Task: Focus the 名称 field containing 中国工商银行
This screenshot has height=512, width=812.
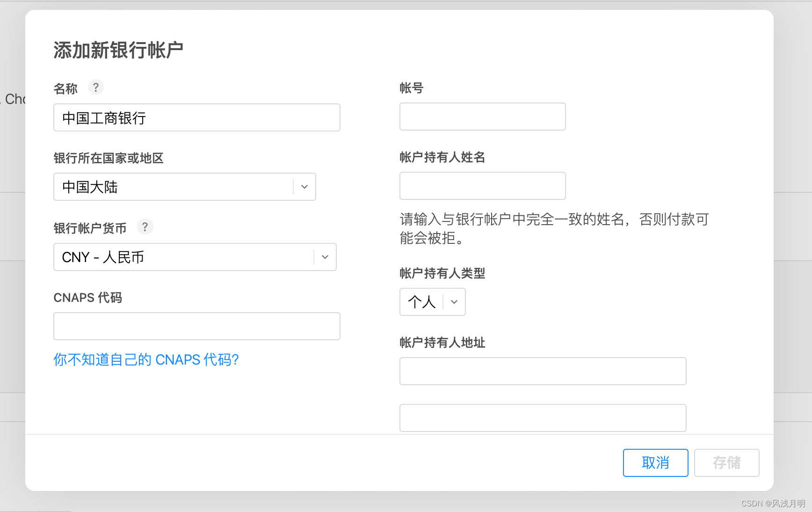Action: pyautogui.click(x=197, y=117)
